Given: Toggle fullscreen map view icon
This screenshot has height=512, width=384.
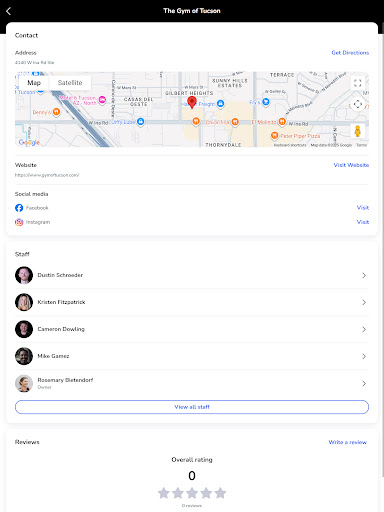Looking at the screenshot, I should point(358,83).
